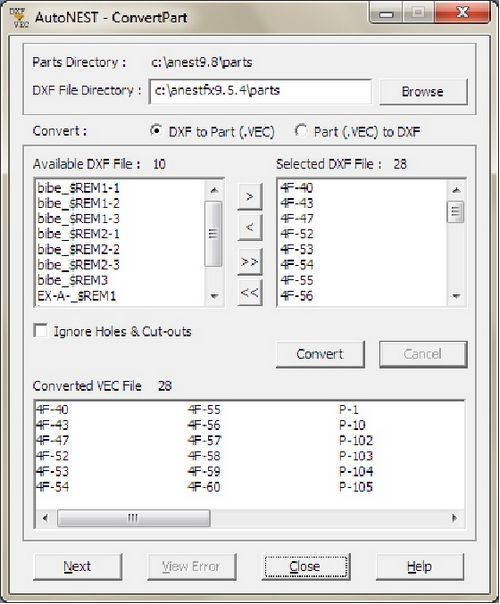Select 4F-43 in Selected DXF File list

297,203
